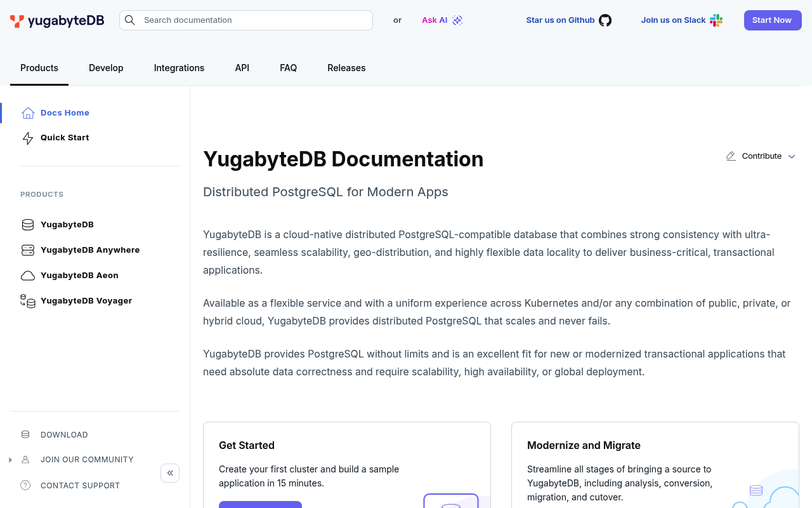
Task: Click the Join Our Community person icon
Action: click(25, 460)
